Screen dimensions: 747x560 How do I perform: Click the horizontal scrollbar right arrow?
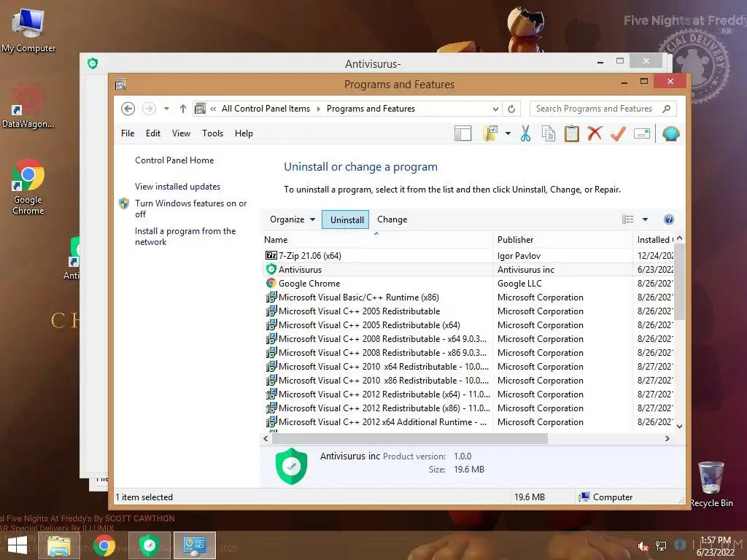pyautogui.click(x=667, y=438)
